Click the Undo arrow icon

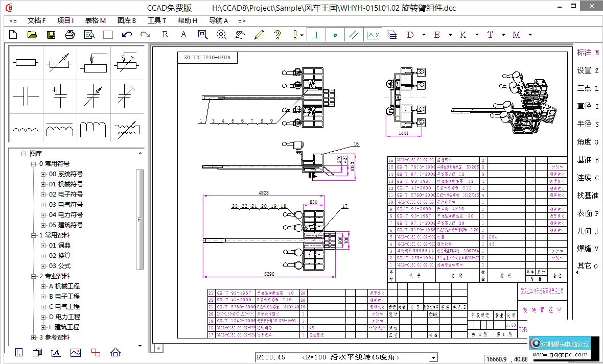(127, 34)
